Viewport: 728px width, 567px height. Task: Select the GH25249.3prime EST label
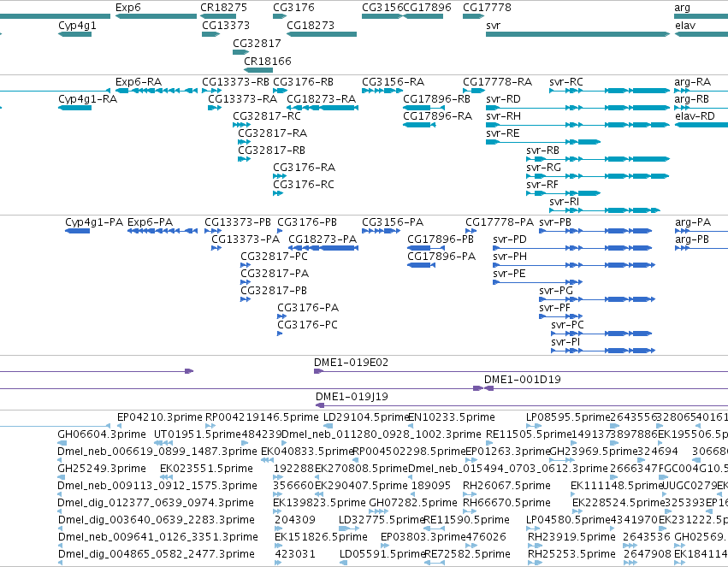point(102,468)
